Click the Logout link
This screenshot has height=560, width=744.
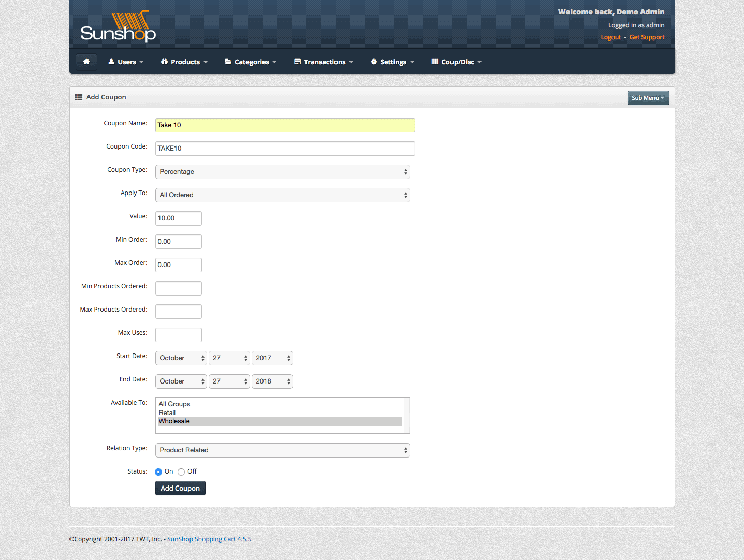tap(611, 37)
